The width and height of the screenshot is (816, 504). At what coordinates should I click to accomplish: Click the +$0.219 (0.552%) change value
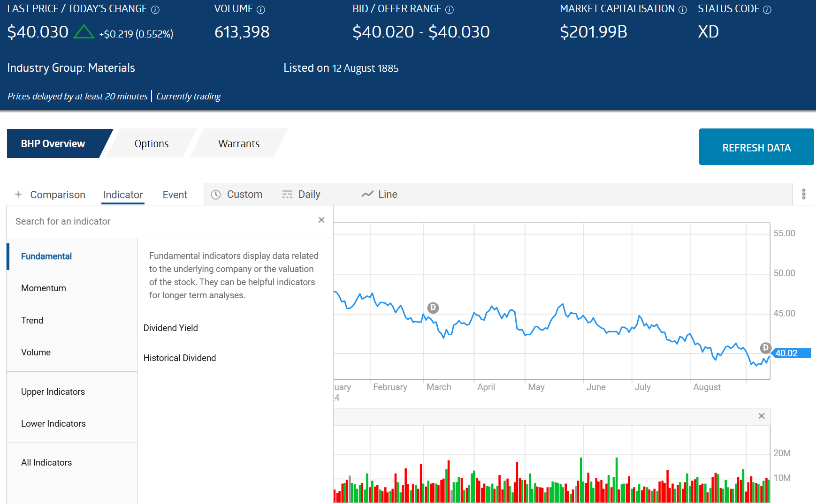136,34
